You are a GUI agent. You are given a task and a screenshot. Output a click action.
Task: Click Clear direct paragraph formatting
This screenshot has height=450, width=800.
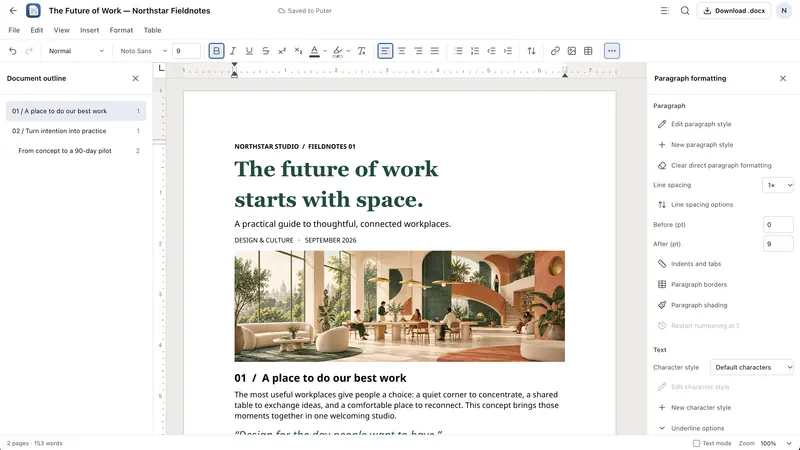(720, 165)
